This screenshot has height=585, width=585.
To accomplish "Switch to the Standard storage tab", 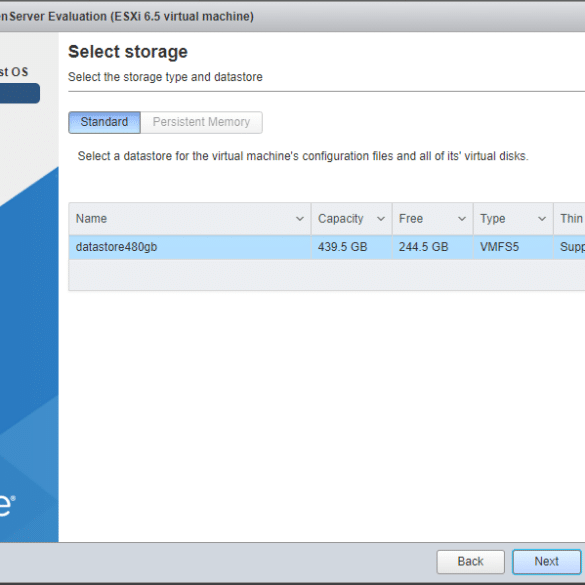I will [x=104, y=122].
